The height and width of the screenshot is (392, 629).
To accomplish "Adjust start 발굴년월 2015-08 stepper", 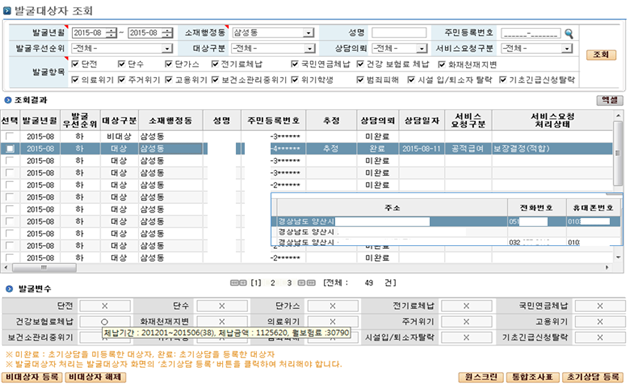I will [111, 33].
